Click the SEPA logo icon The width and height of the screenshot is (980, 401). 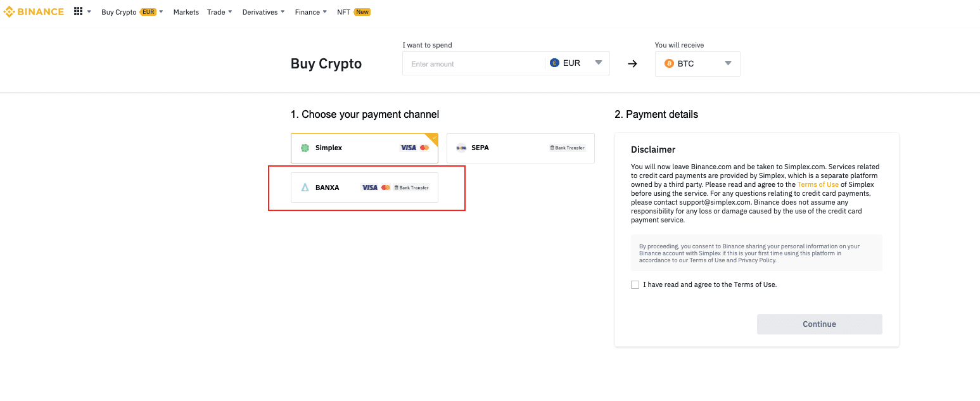point(461,148)
